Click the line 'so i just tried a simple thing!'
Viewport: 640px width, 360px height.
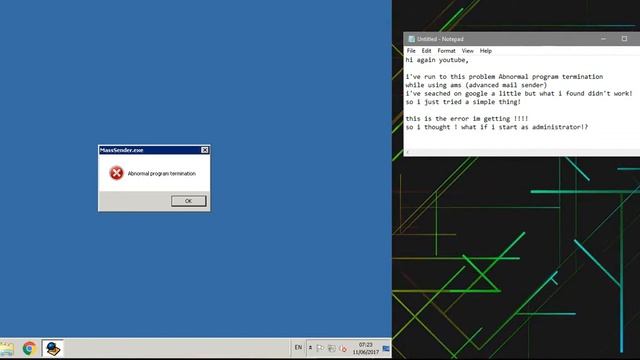(x=463, y=102)
